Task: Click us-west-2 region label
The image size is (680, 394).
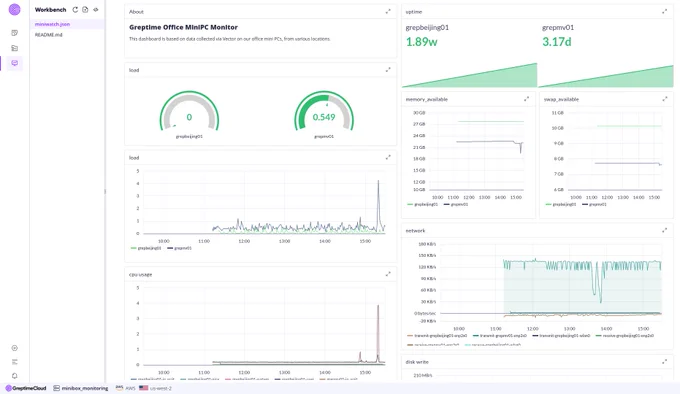Action: [161, 388]
